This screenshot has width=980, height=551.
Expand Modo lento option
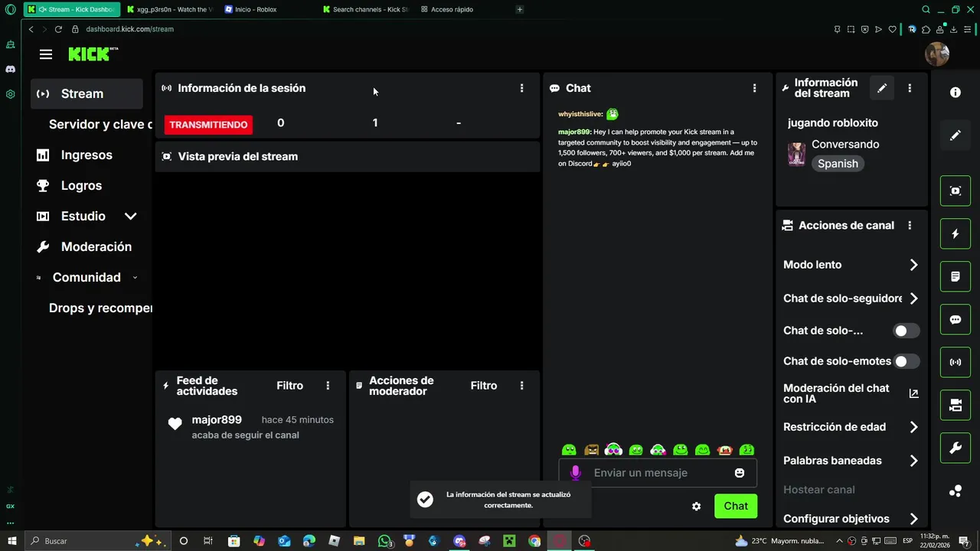click(913, 265)
